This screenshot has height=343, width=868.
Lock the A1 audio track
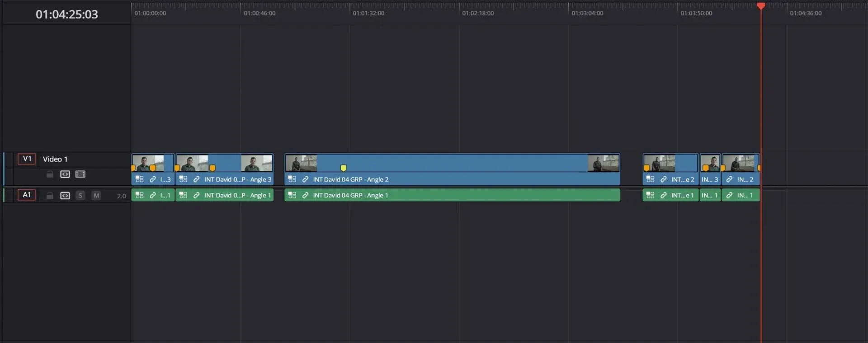click(50, 196)
